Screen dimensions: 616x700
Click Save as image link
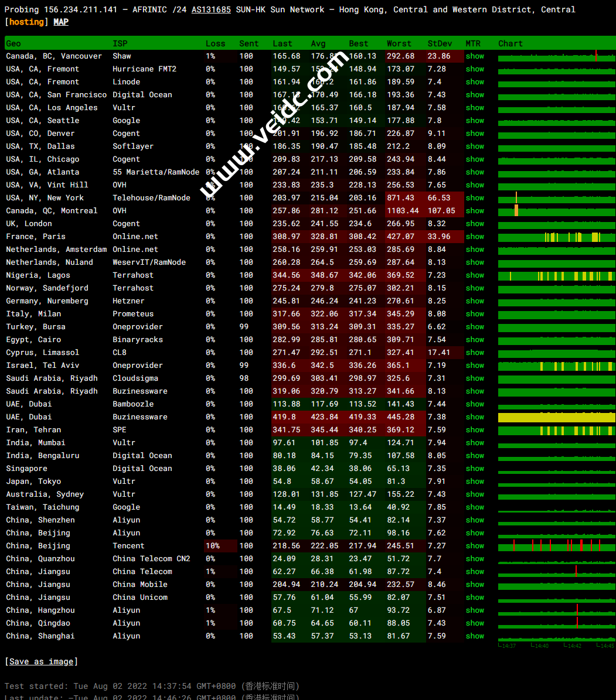point(41,661)
